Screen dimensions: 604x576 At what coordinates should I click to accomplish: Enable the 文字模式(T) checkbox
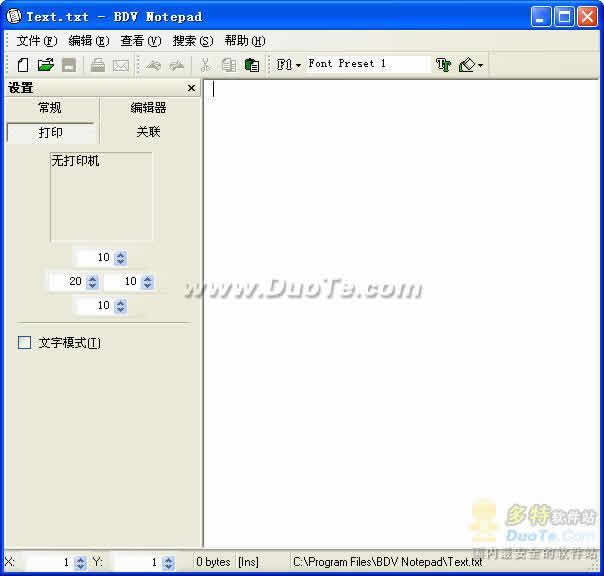coord(25,343)
